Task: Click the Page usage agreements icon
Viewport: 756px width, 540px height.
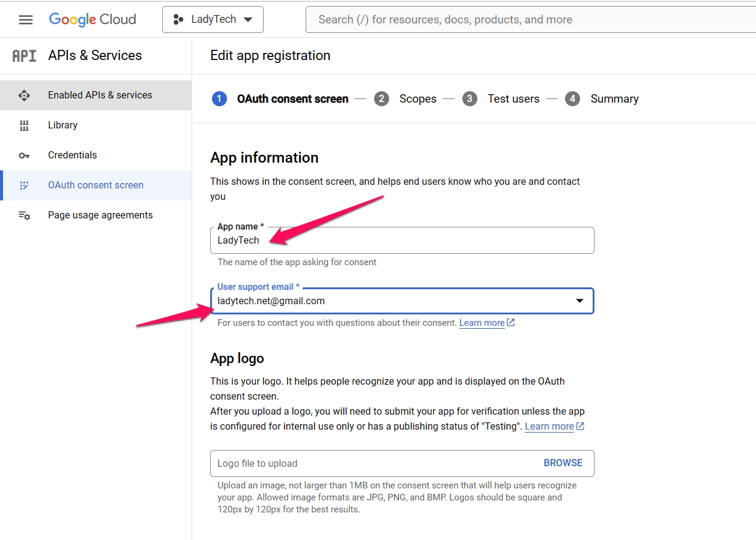Action: coord(24,215)
